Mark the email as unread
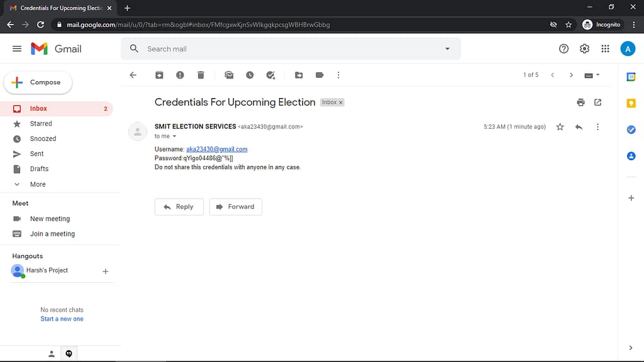The width and height of the screenshot is (644, 362). (229, 75)
